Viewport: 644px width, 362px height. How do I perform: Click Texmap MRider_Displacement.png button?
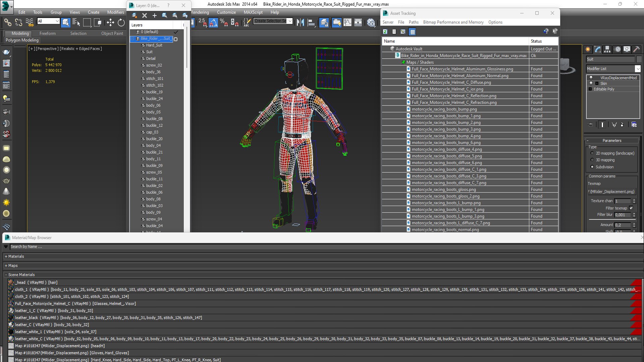point(612,192)
